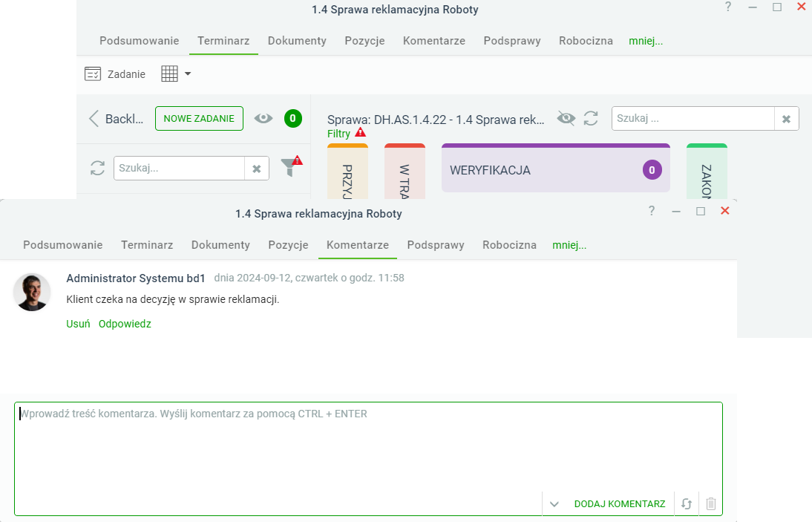
Task: Click the refresh icon in comment box
Action: pyautogui.click(x=687, y=504)
